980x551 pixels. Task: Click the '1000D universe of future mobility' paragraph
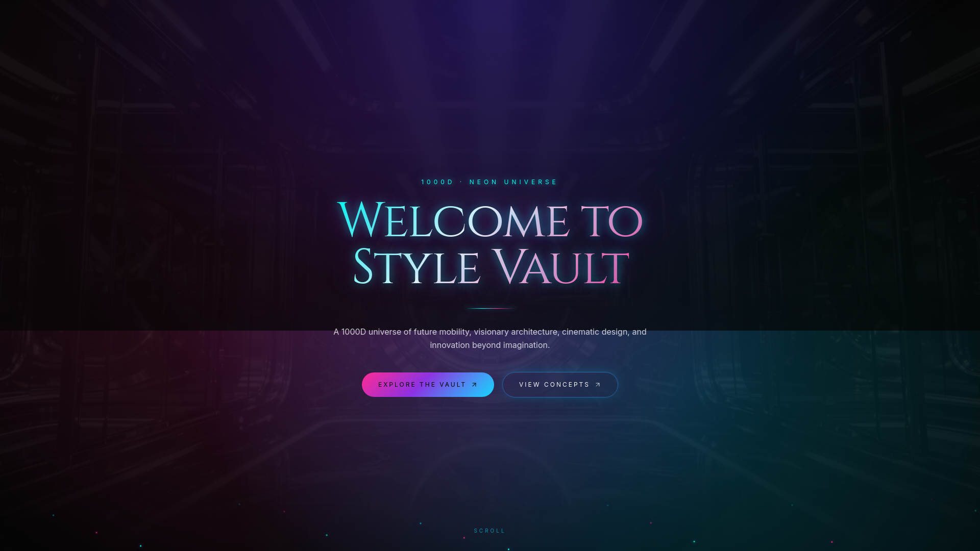click(x=490, y=338)
